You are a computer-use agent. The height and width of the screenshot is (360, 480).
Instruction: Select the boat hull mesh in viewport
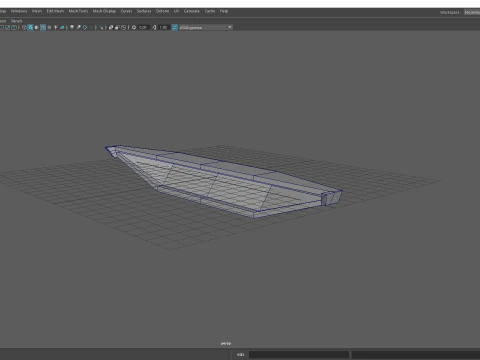pos(223,182)
